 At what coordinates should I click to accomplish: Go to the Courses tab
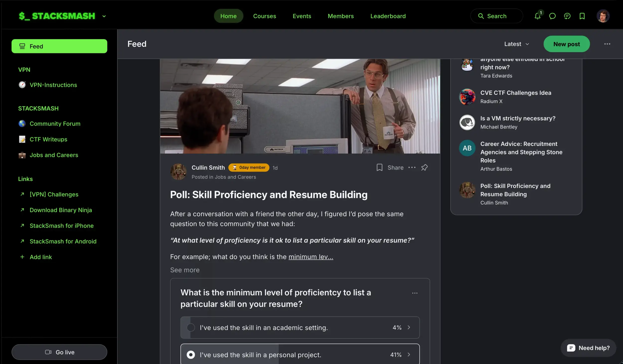(x=264, y=16)
